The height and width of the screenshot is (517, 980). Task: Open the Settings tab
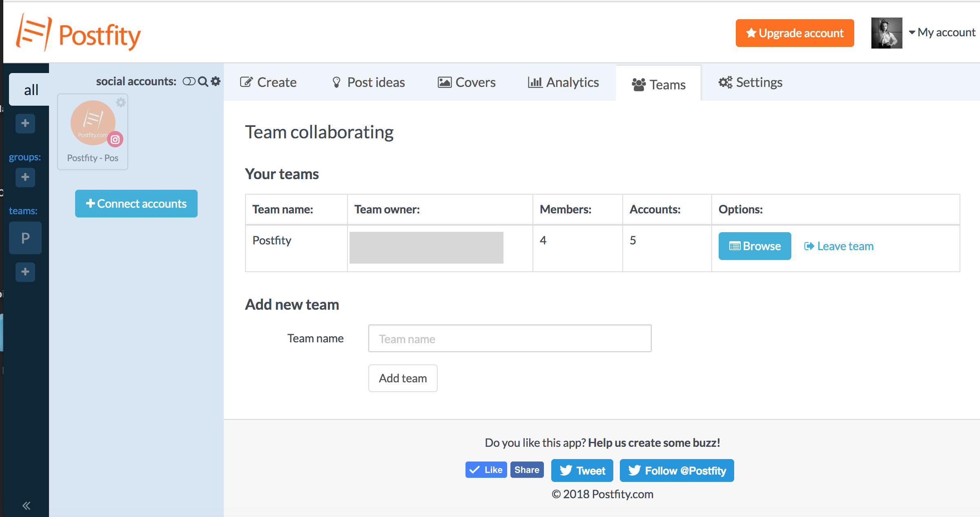(751, 82)
